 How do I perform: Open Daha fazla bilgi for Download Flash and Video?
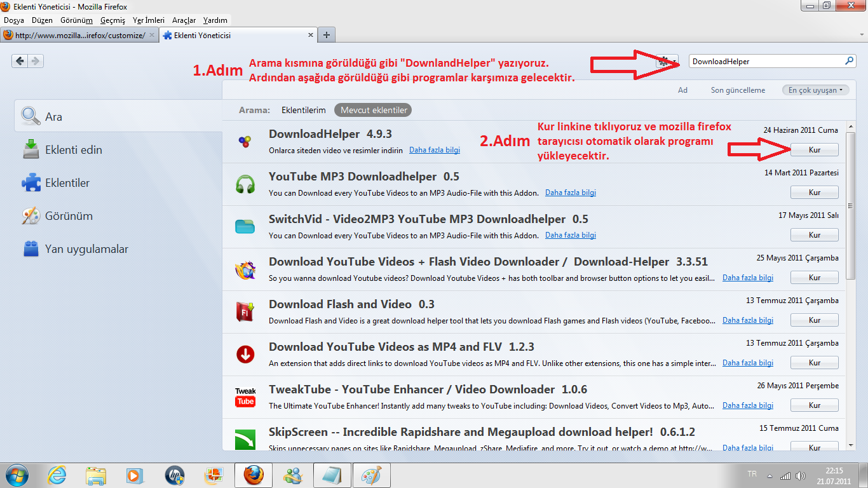tap(748, 320)
